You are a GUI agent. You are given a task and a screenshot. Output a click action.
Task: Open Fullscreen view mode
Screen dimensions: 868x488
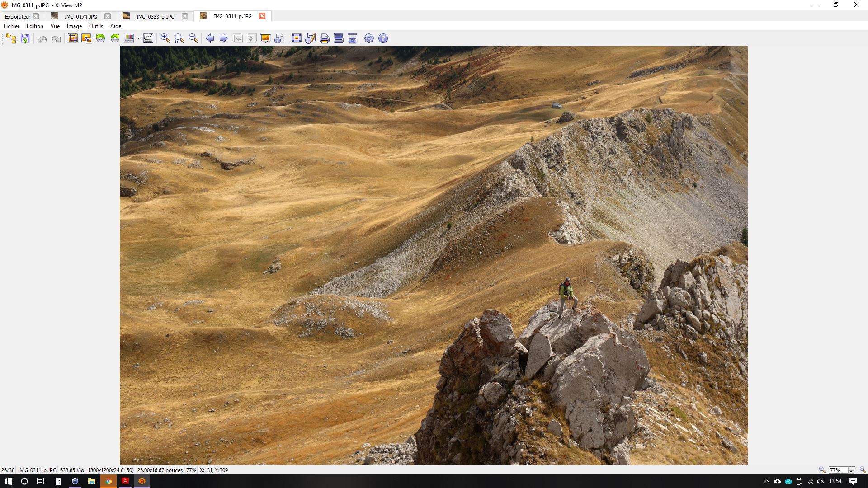coord(296,38)
